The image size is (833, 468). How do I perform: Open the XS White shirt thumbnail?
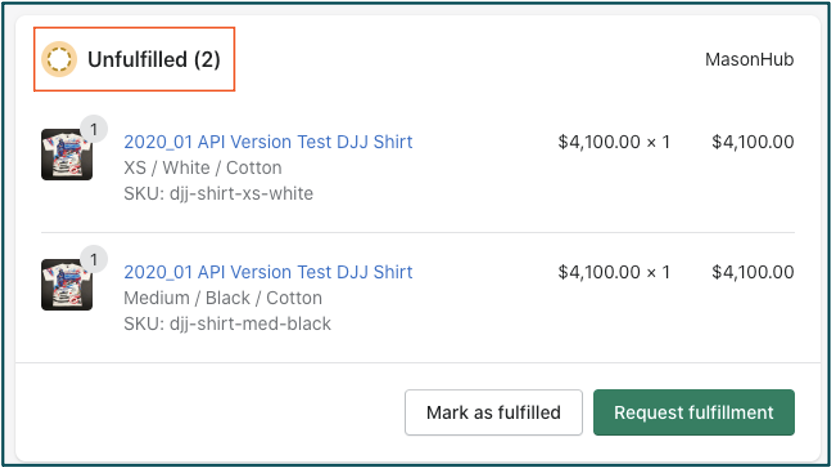[x=67, y=155]
